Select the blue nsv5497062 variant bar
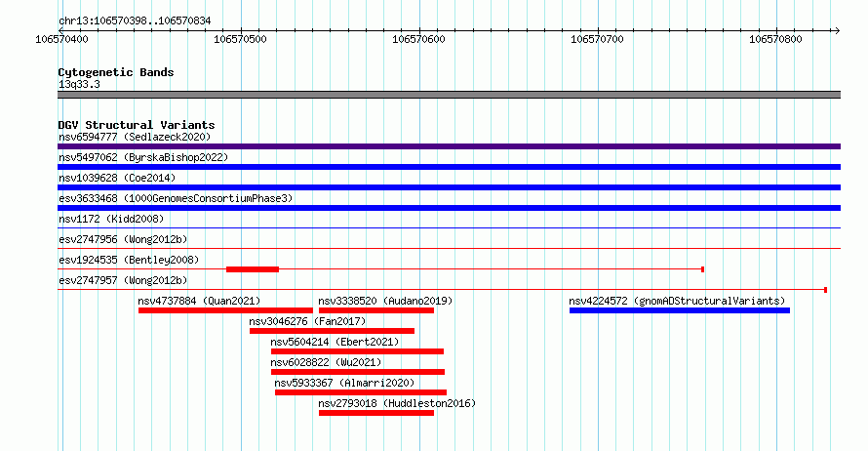Viewport: 868px width, 451px height. [x=449, y=167]
